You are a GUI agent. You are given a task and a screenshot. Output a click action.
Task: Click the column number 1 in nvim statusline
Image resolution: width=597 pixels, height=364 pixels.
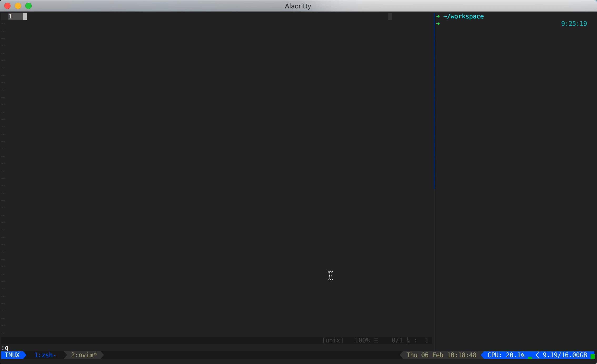point(427,340)
